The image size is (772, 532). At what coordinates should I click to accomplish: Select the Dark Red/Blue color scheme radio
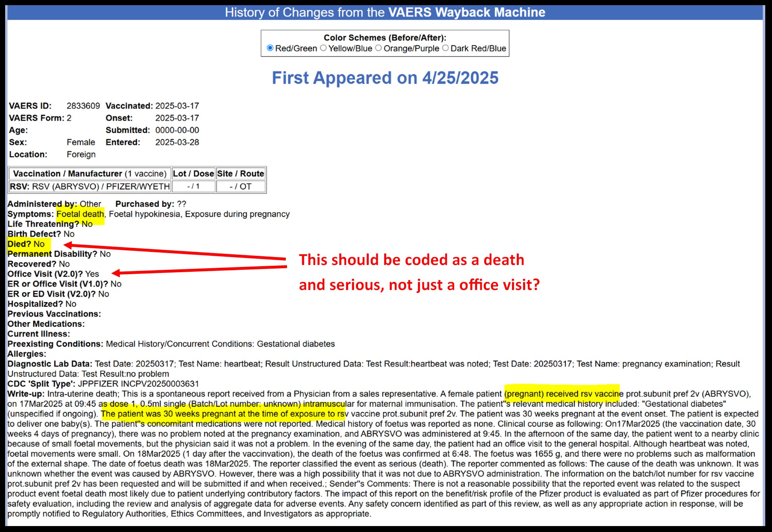pyautogui.click(x=446, y=48)
